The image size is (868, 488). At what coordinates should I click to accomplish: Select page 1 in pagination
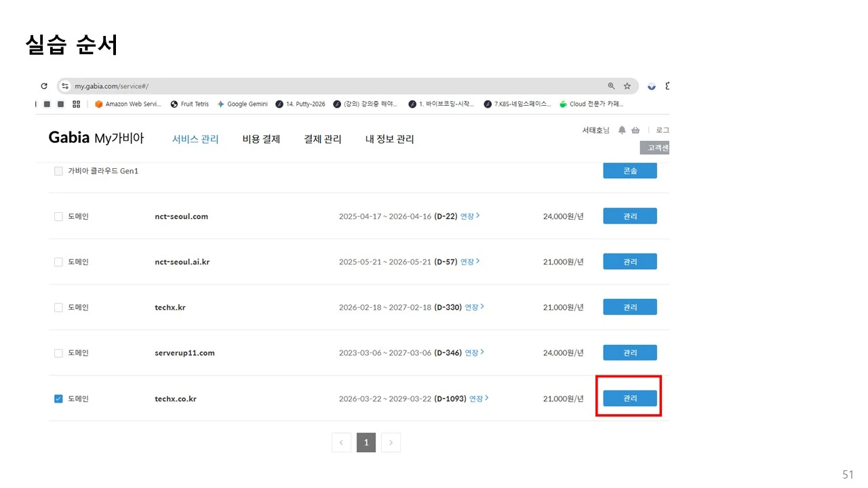[366, 443]
